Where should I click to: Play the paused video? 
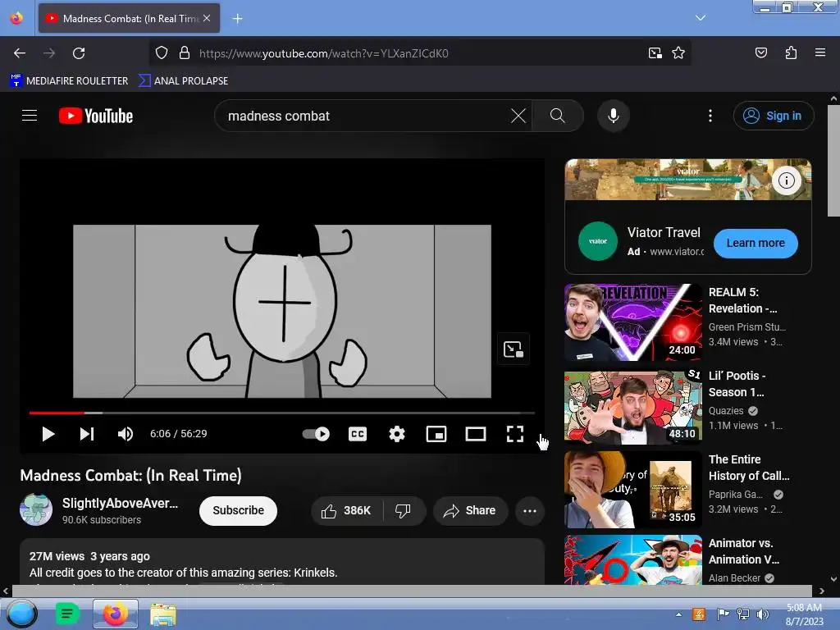tap(48, 434)
